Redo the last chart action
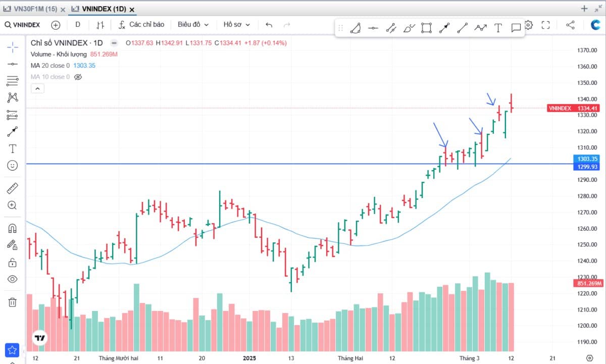This screenshot has width=606, height=364. click(x=287, y=25)
